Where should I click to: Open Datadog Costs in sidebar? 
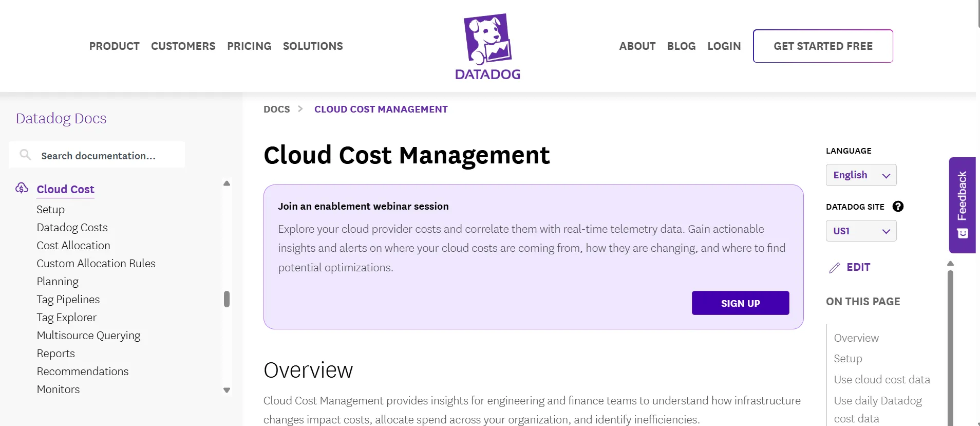(x=72, y=228)
